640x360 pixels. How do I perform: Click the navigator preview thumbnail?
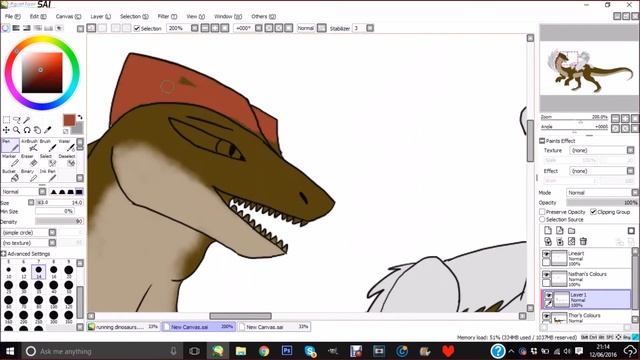click(x=589, y=69)
